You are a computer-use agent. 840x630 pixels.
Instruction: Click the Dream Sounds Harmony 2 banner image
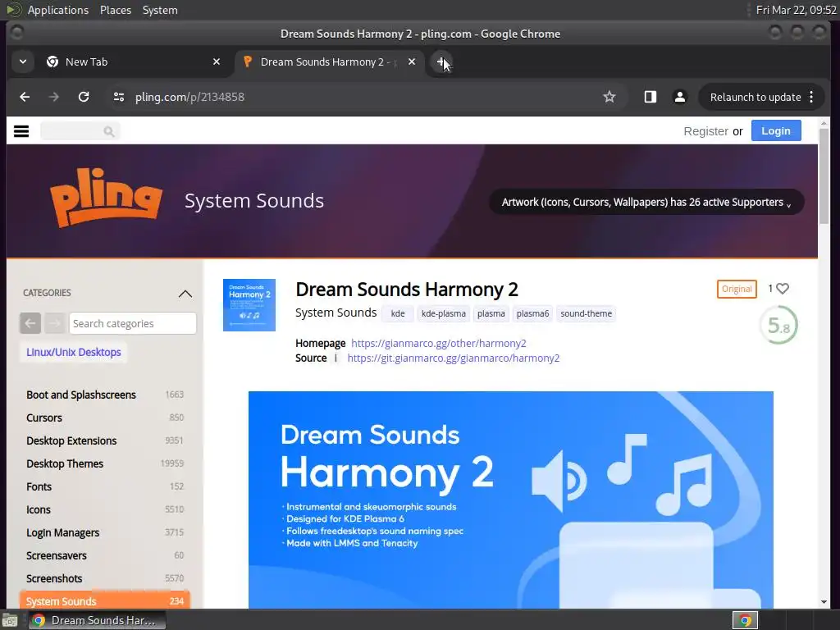(x=510, y=500)
